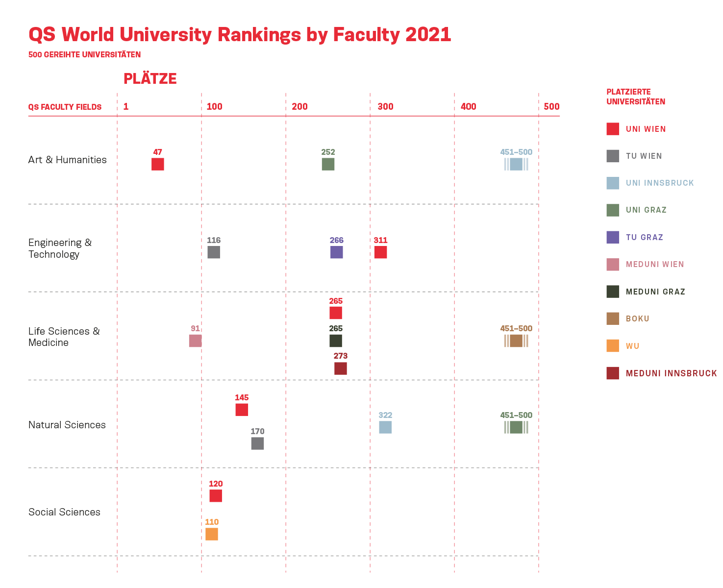Viewport: 723px width, 588px height.
Task: Select the purple TU Graz marker at 266
Action: (x=336, y=252)
